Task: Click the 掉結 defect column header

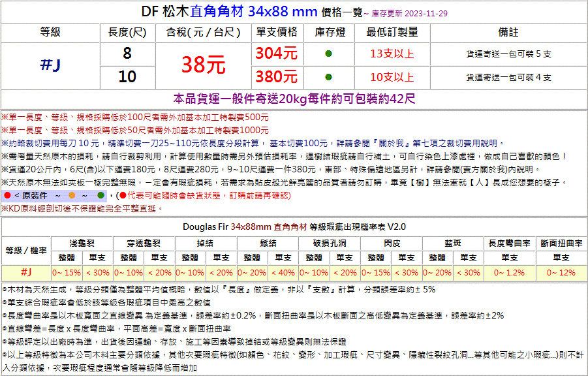Action: tap(206, 243)
